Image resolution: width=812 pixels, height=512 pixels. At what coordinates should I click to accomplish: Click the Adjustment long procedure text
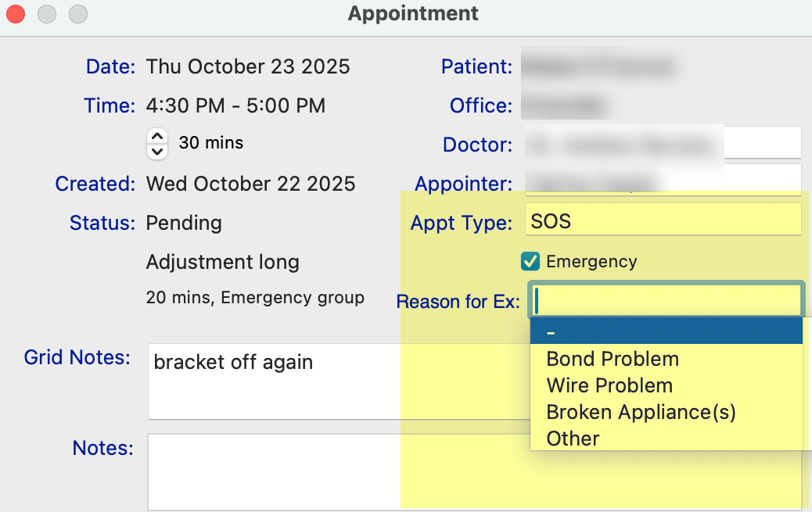pyautogui.click(x=222, y=262)
